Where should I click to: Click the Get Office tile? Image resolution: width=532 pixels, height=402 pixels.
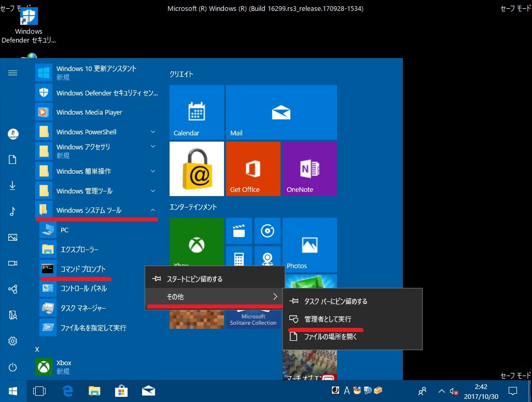[x=253, y=169]
